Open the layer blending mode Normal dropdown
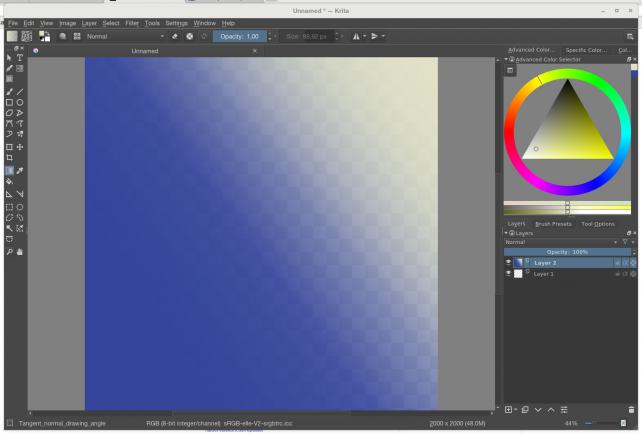Viewport: 642px width, 434px height. [560, 242]
